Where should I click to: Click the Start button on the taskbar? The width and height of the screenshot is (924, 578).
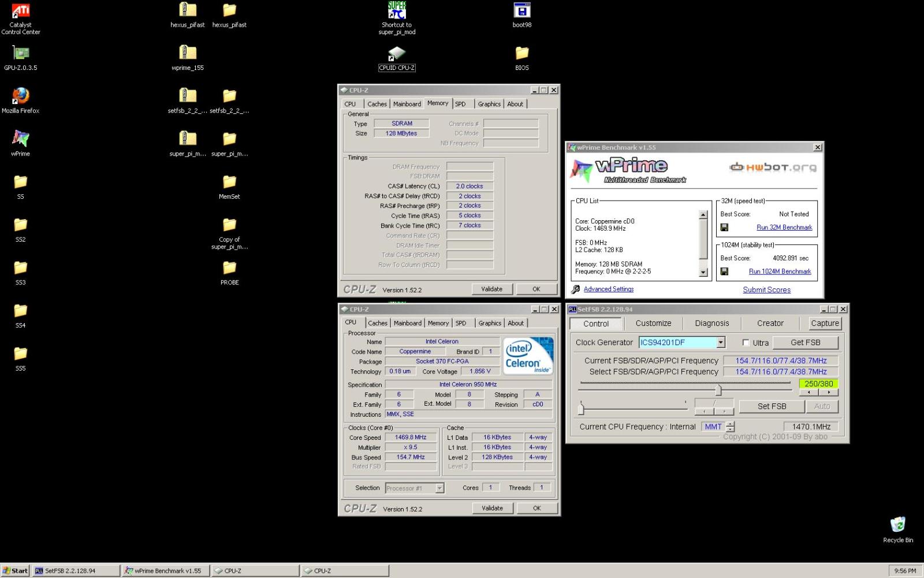pos(15,570)
